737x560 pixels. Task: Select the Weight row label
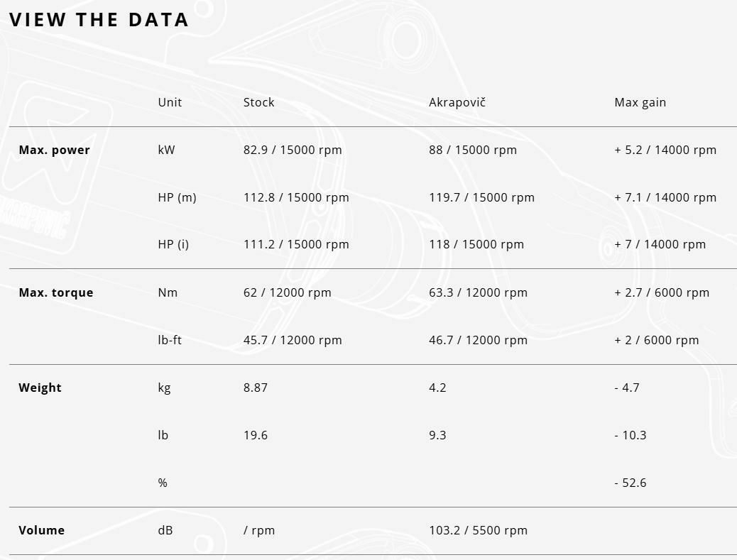click(40, 388)
